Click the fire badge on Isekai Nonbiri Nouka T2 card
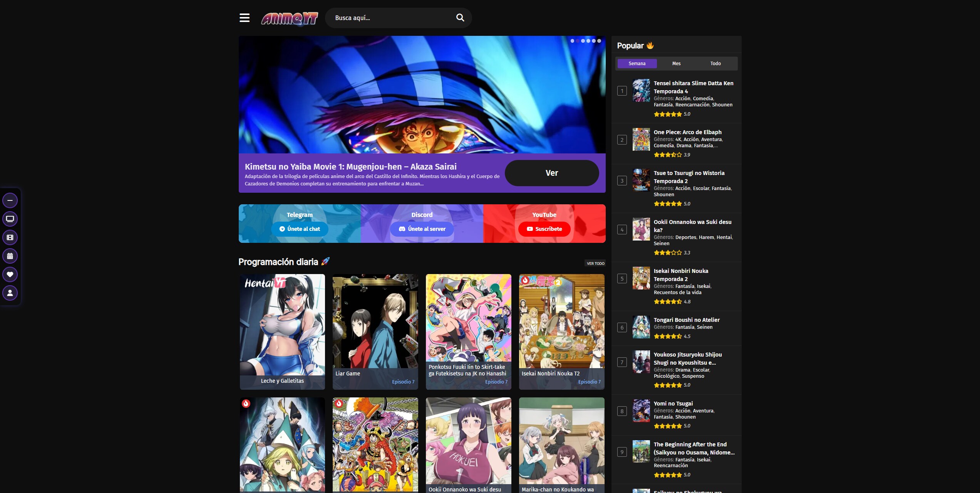This screenshot has width=980, height=493. tap(525, 280)
